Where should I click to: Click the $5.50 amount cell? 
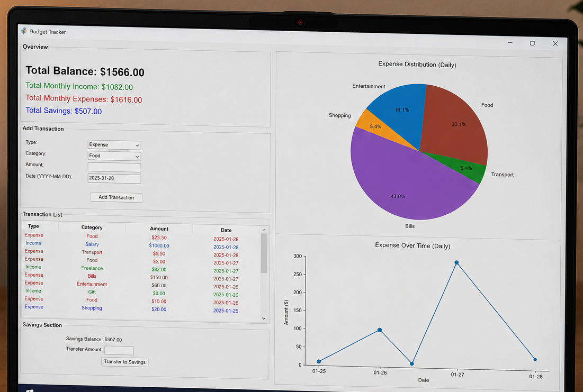(x=159, y=254)
